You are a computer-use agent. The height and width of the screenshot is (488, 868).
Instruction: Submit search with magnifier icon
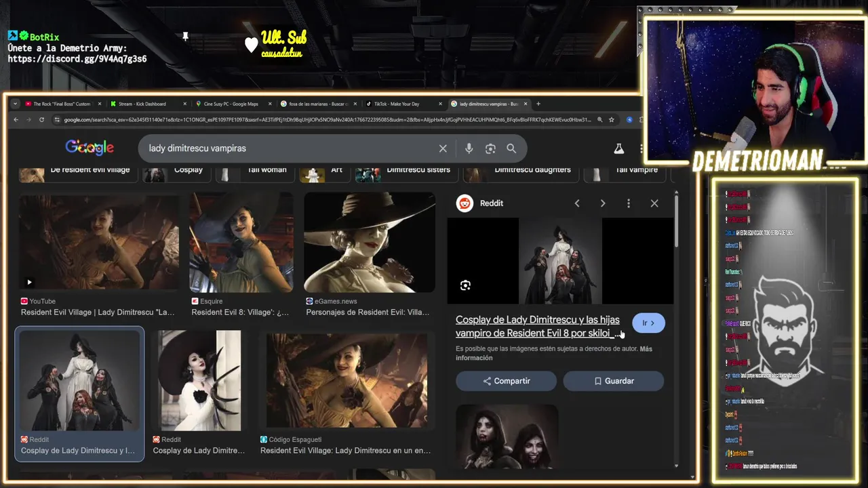511,148
